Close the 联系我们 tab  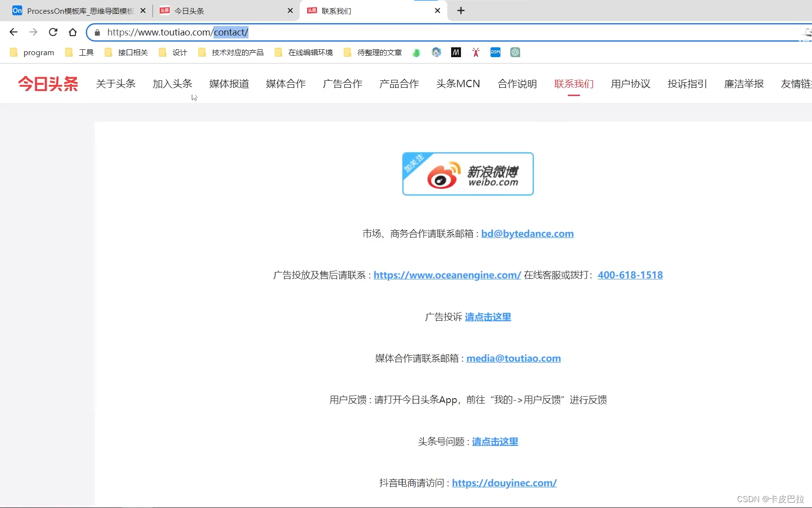click(x=437, y=10)
